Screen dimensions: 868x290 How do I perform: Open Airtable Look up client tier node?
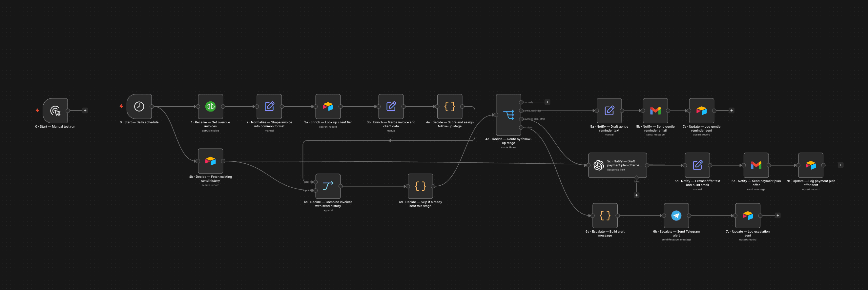tap(328, 106)
